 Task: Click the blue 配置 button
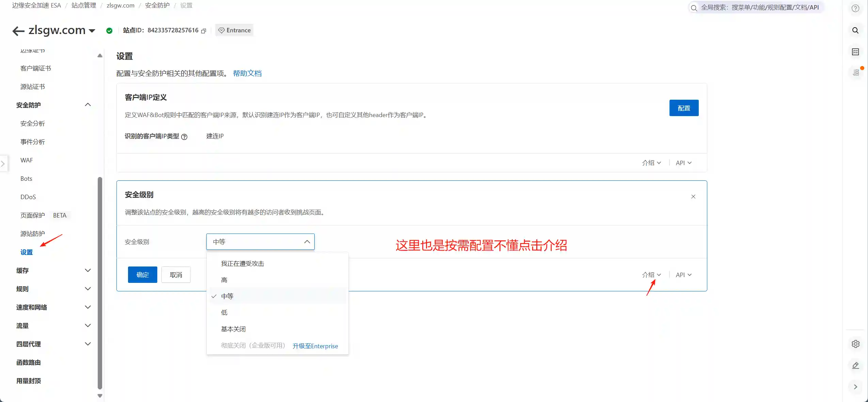684,108
